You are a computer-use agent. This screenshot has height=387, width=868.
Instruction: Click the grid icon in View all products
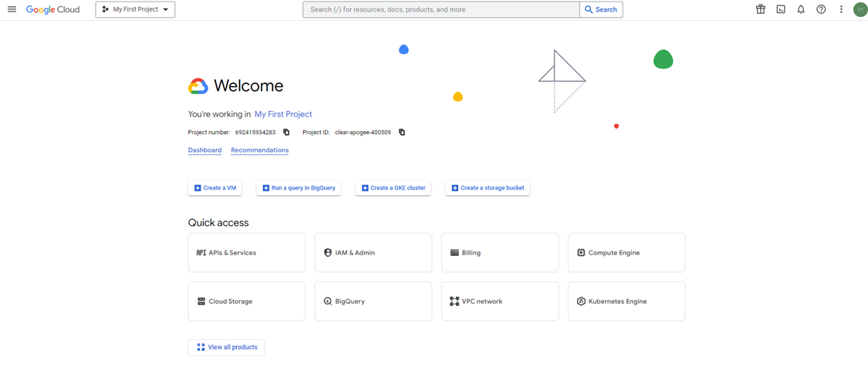tap(201, 347)
